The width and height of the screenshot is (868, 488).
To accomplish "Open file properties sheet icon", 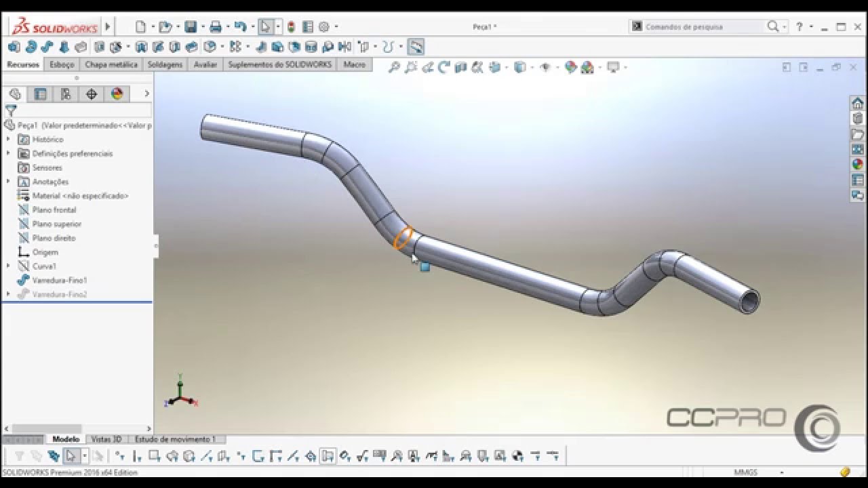I will click(x=307, y=27).
